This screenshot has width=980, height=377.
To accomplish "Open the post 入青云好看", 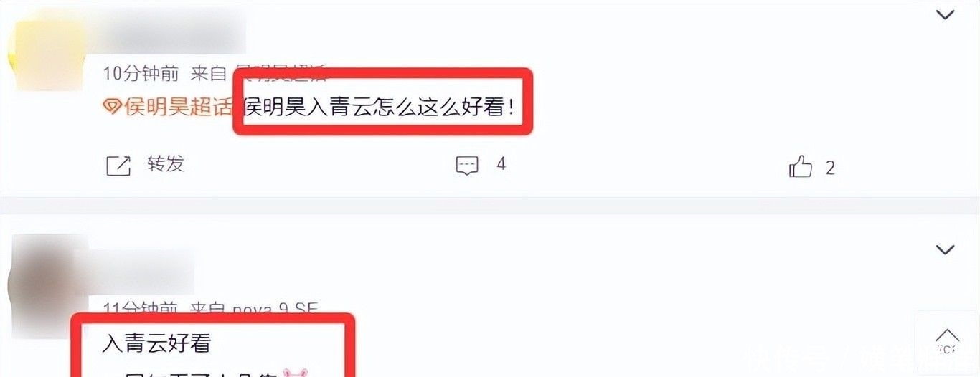I will click(156, 343).
